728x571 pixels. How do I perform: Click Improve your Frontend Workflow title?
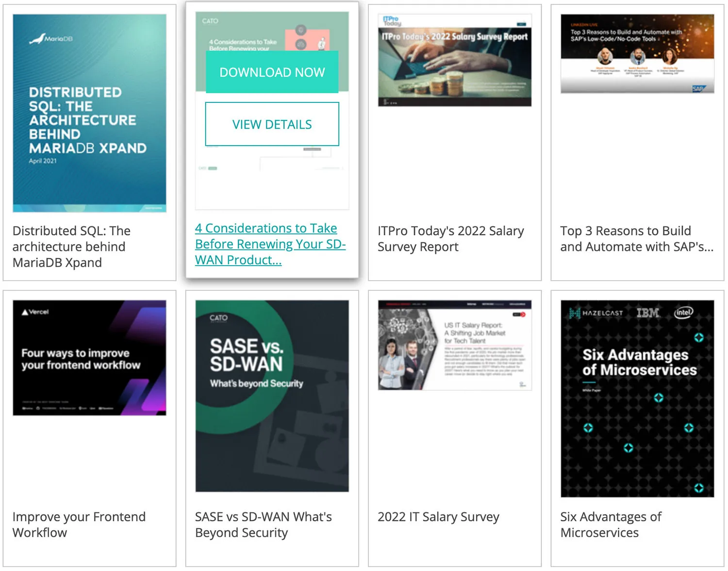pos(79,525)
